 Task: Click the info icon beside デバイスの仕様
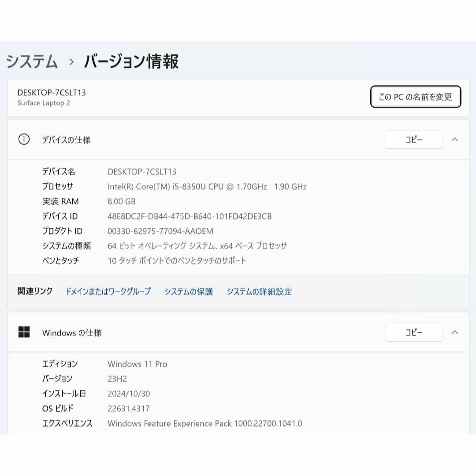click(24, 139)
